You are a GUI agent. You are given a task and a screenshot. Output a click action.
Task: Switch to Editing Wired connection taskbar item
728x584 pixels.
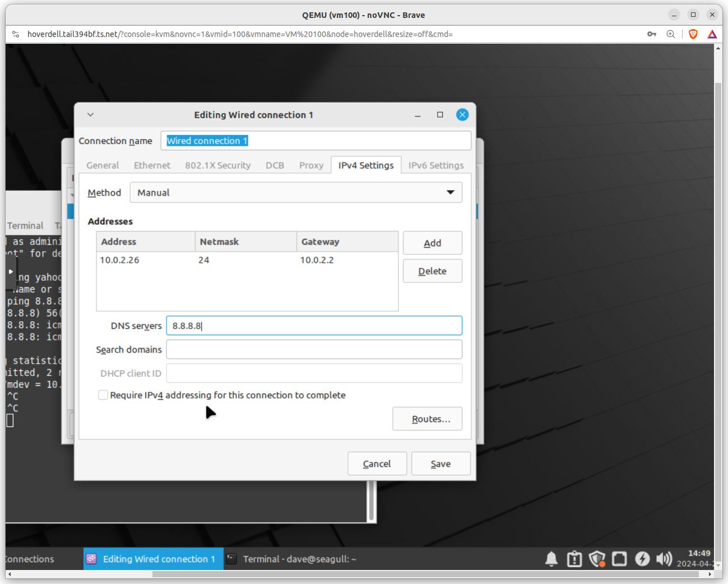coord(154,559)
